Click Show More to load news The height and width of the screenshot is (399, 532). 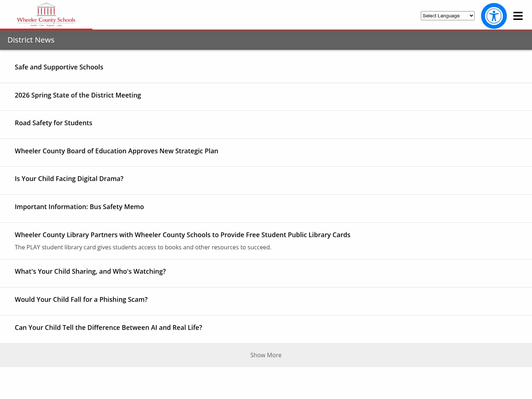[266, 355]
